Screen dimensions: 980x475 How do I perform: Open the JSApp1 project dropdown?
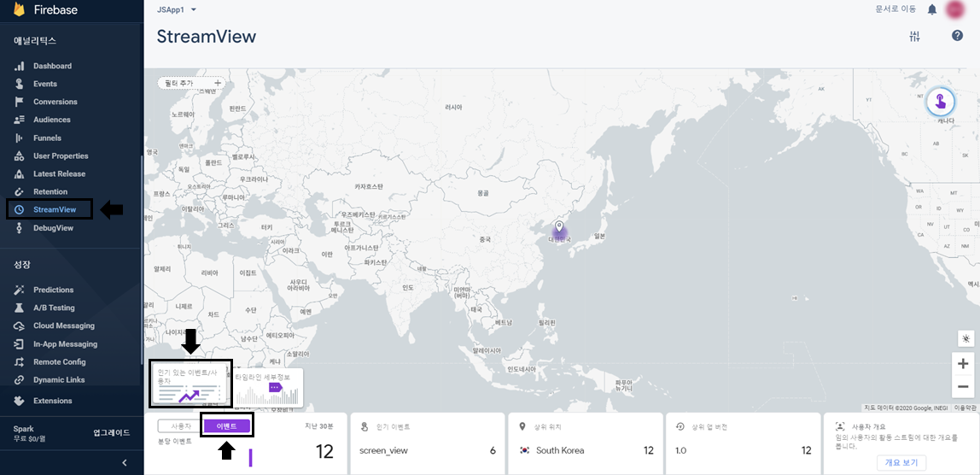(x=176, y=9)
